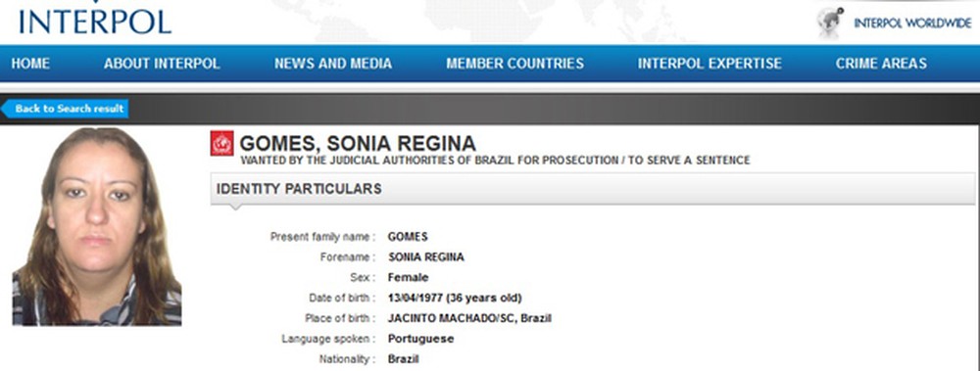Open CRIME AREAS menu
The width and height of the screenshot is (980, 371).
[881, 64]
